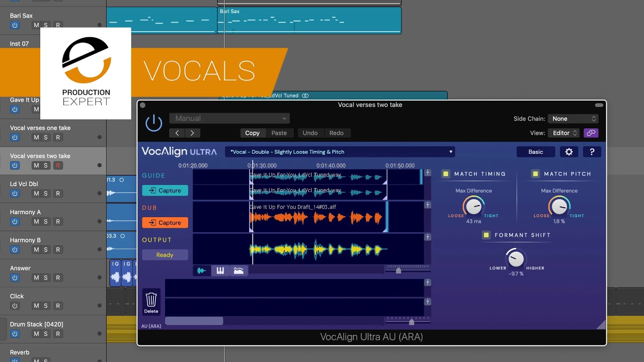Switch to waveform view icon

click(202, 270)
